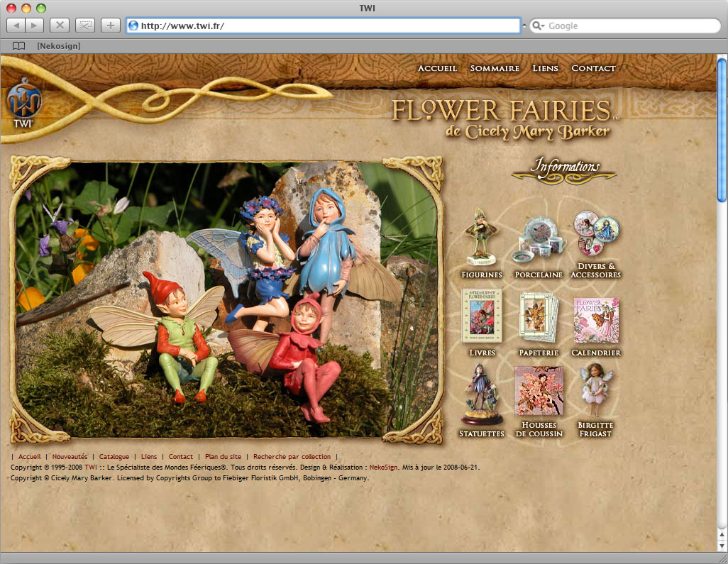This screenshot has height=564, width=728.
Task: Click the green window zoom button
Action: pyautogui.click(x=41, y=8)
